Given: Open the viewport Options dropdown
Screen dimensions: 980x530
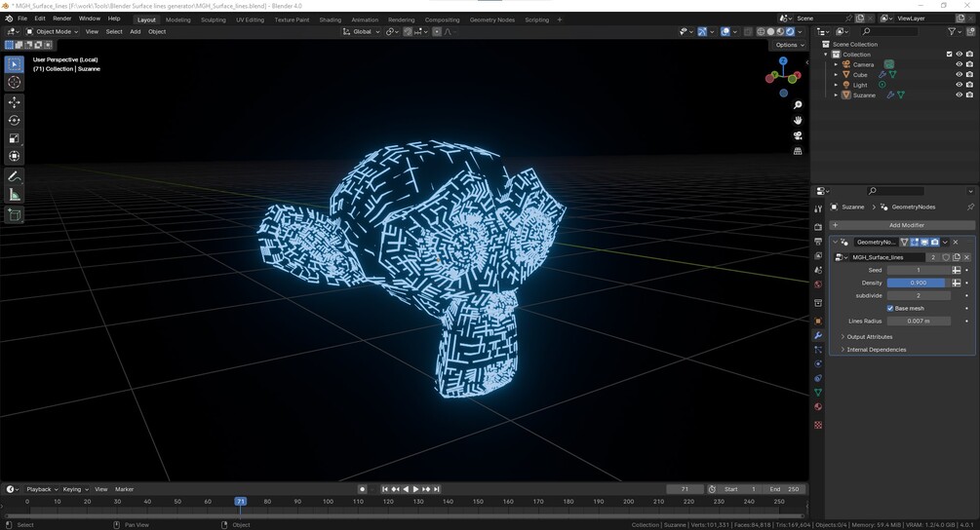Looking at the screenshot, I should pyautogui.click(x=790, y=45).
